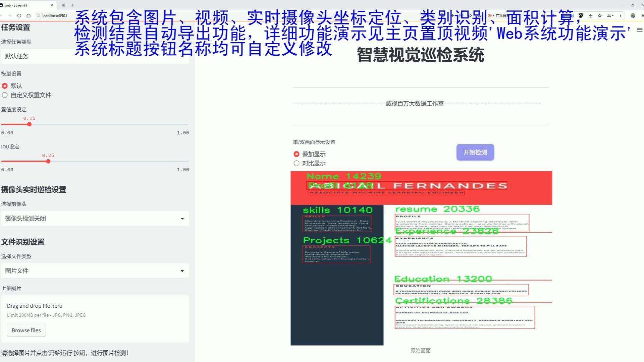The image size is (644, 362).
Task: Click the 智慧视觉巡检系统 title heading
Action: (x=421, y=55)
